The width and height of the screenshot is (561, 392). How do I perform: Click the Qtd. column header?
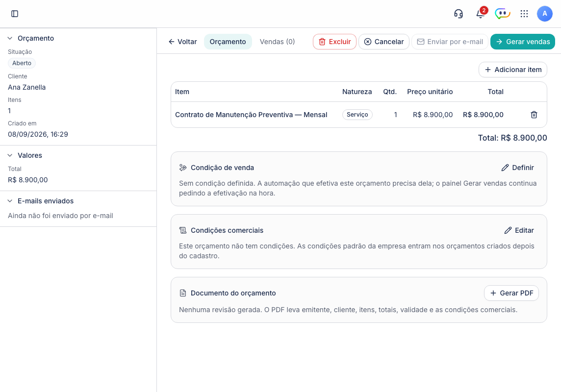[390, 92]
